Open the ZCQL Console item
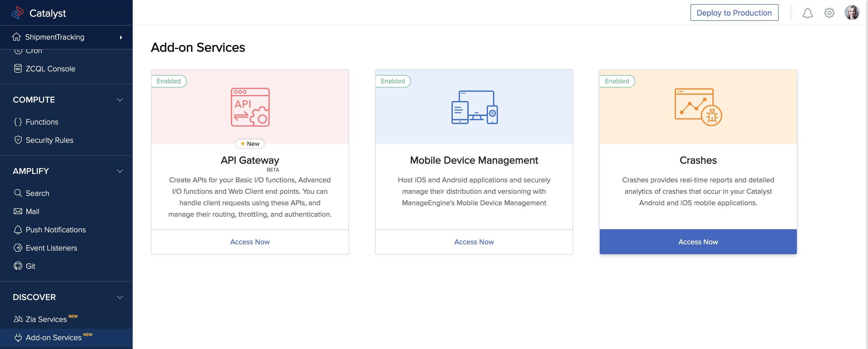The image size is (868, 349). coord(50,69)
